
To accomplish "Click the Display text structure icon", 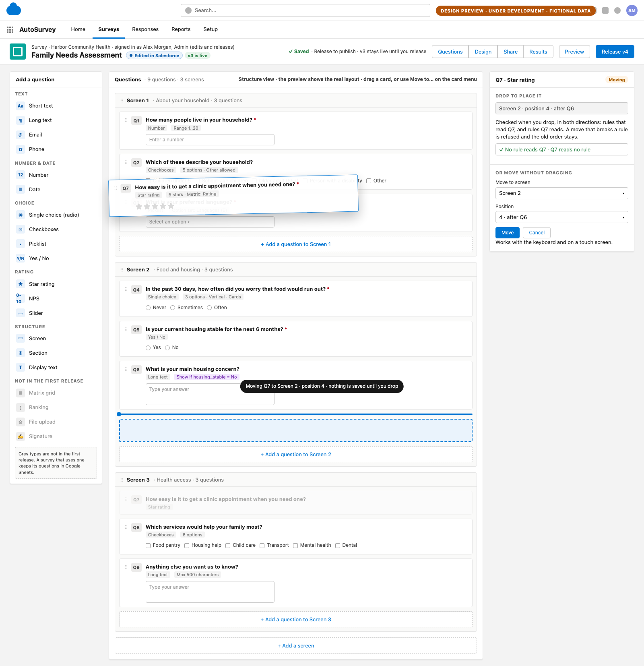I will point(21,368).
